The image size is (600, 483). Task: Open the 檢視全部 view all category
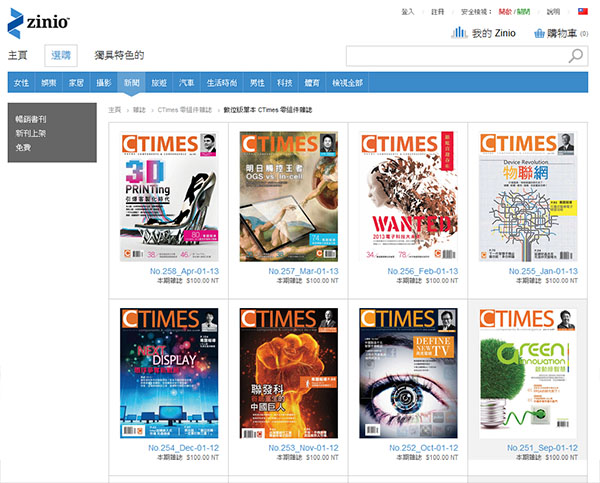click(348, 82)
